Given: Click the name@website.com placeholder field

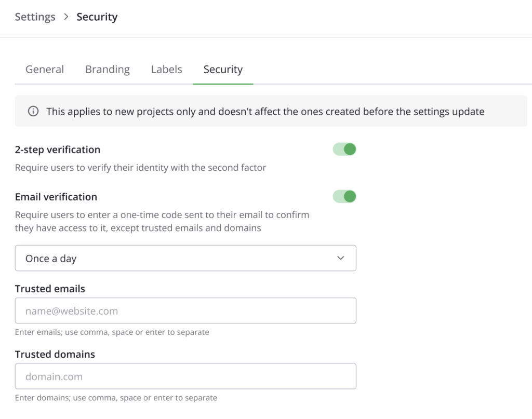Looking at the screenshot, I should pos(185,310).
